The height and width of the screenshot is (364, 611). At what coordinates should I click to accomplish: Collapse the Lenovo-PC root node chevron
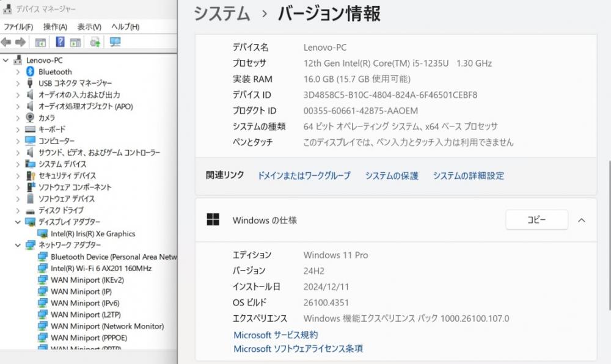[5, 60]
